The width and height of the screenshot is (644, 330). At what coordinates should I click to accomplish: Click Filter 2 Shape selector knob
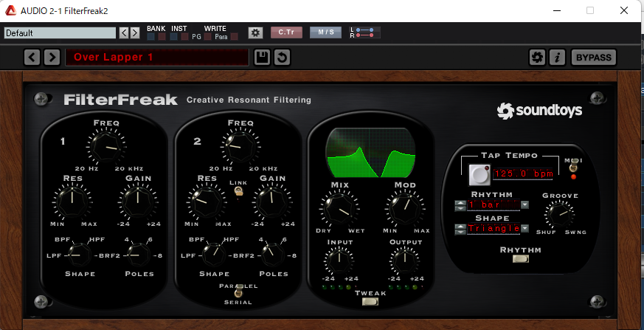click(x=214, y=255)
